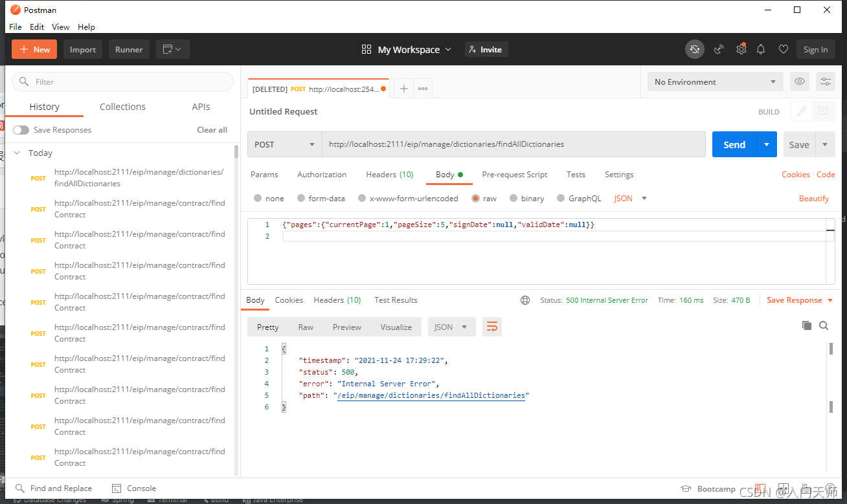Open the File menu
Screen dimensions: 847x504
(x=16, y=27)
